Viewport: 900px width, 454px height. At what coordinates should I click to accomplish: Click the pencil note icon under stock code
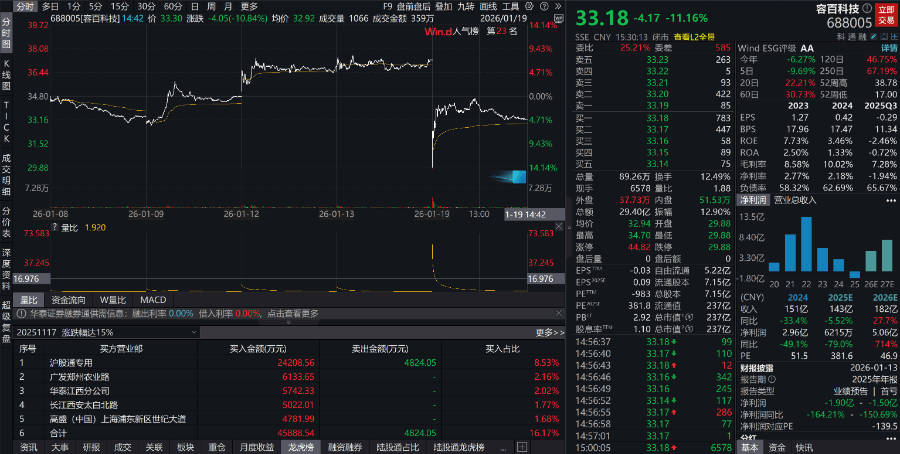coord(874,36)
